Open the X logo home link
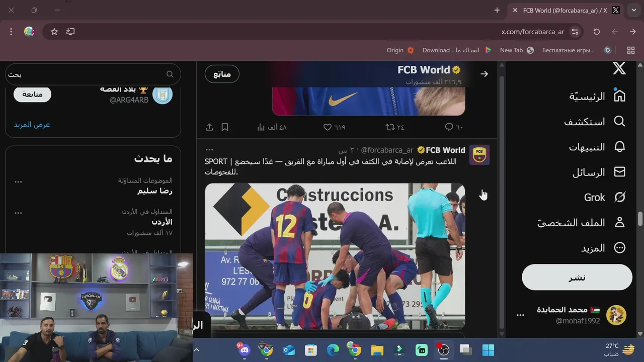Image resolution: width=644 pixels, height=362 pixels. (619, 68)
